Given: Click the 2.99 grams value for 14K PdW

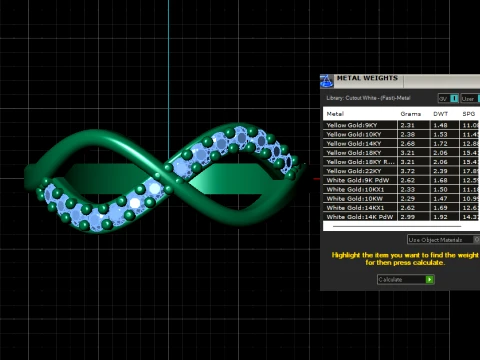Looking at the screenshot, I should coord(408,217).
